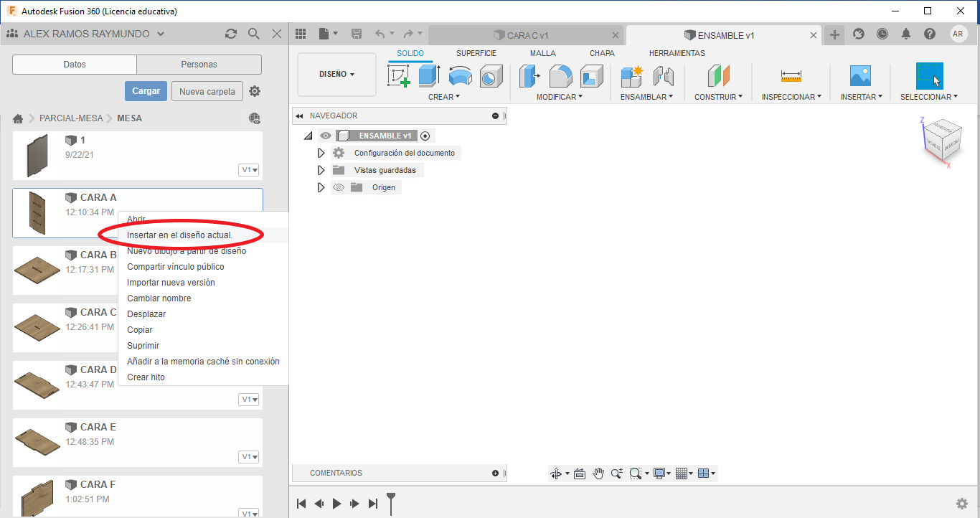Expand Configuración del documento node

click(321, 153)
